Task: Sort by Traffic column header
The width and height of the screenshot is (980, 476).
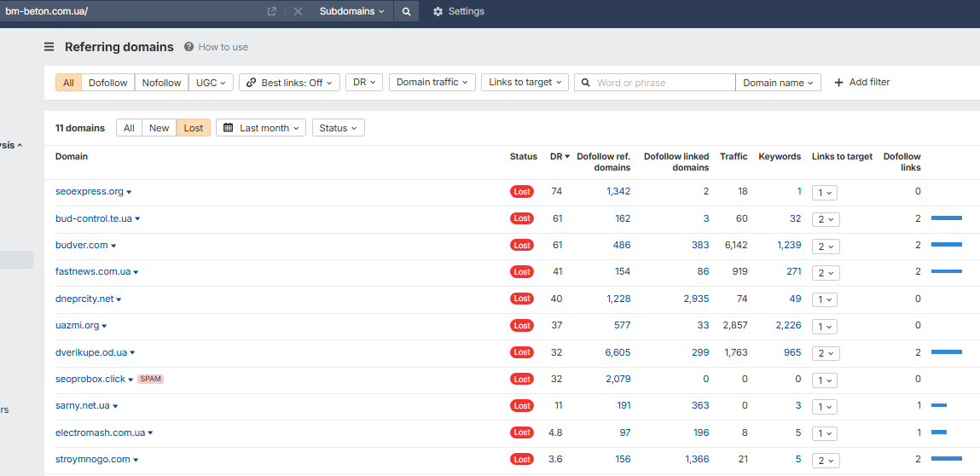Action: click(734, 156)
